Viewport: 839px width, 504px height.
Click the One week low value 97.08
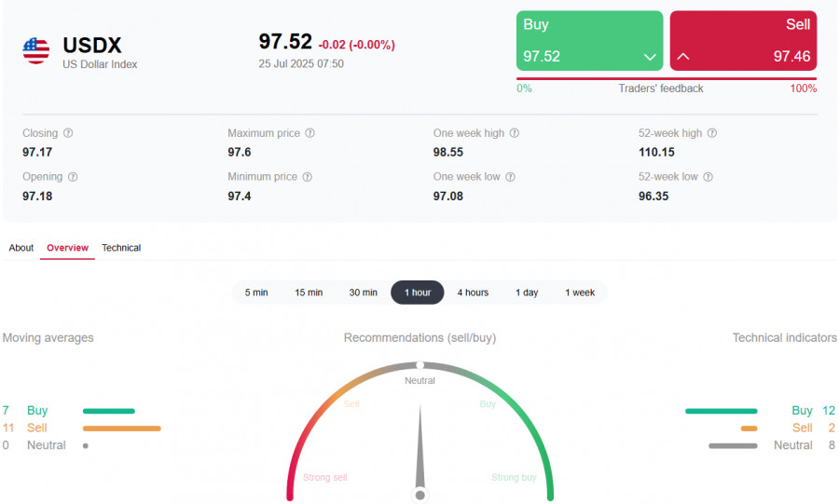(448, 197)
